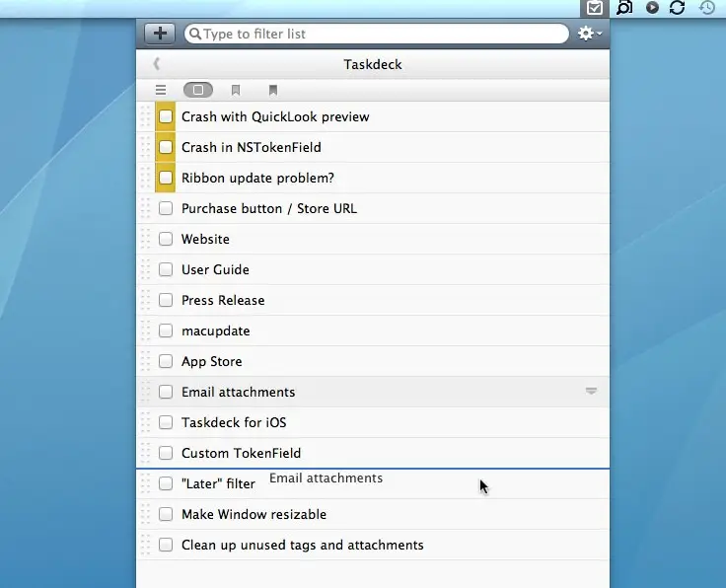
Task: Mark App Store task as done
Action: click(166, 361)
